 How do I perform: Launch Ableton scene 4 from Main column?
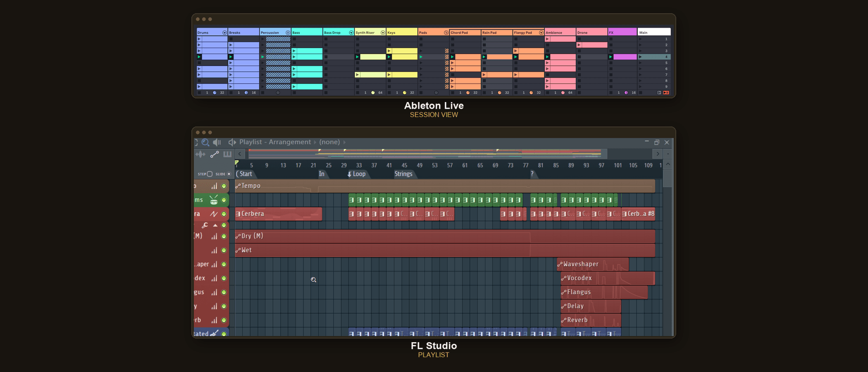coord(641,57)
